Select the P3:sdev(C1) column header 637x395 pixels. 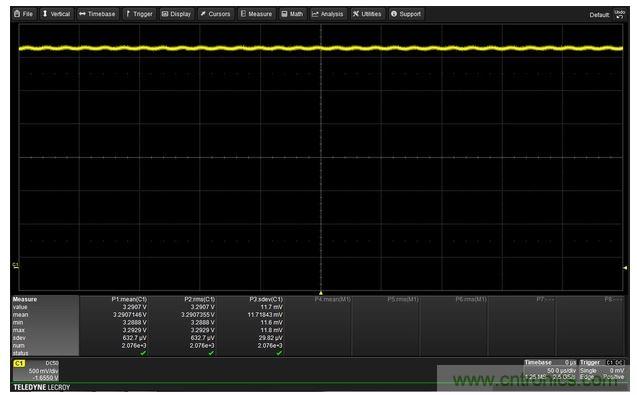coord(266,299)
